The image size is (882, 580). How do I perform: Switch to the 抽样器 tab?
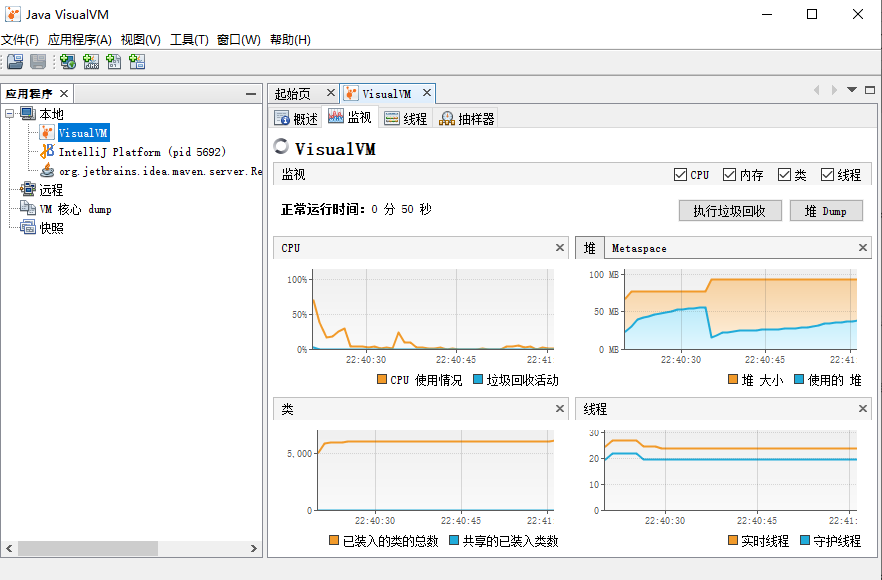[467, 118]
